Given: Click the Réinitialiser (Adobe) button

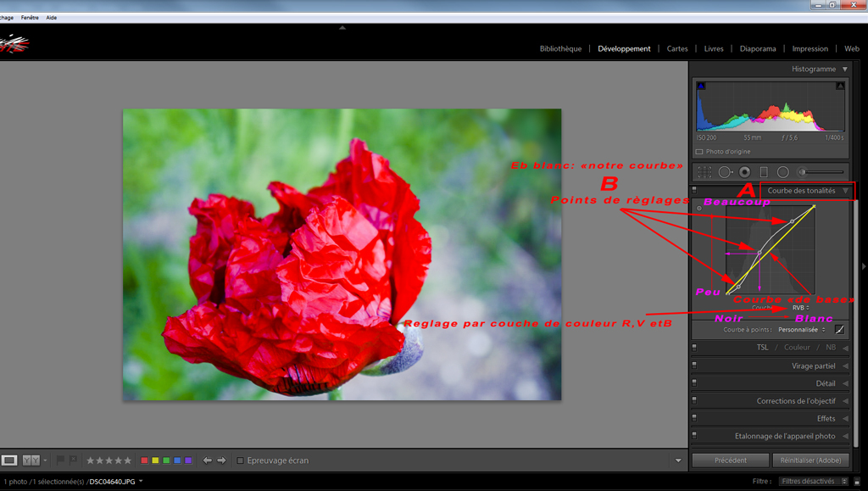Looking at the screenshot, I should pyautogui.click(x=810, y=460).
